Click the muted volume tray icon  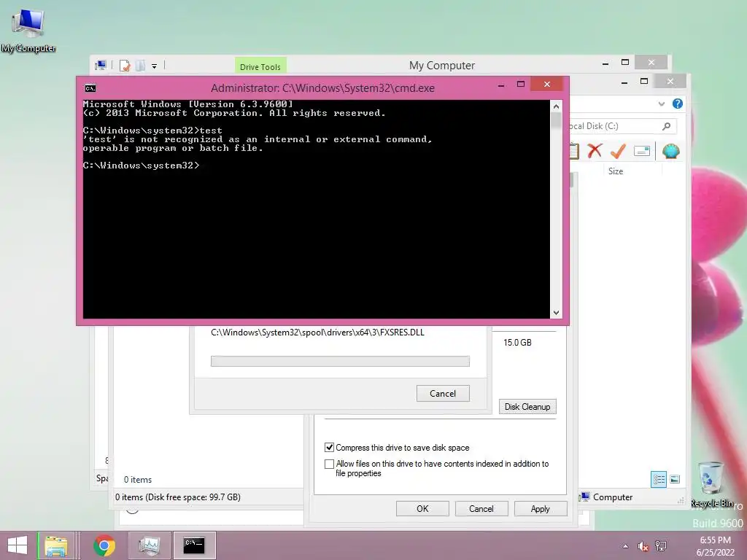pyautogui.click(x=643, y=546)
